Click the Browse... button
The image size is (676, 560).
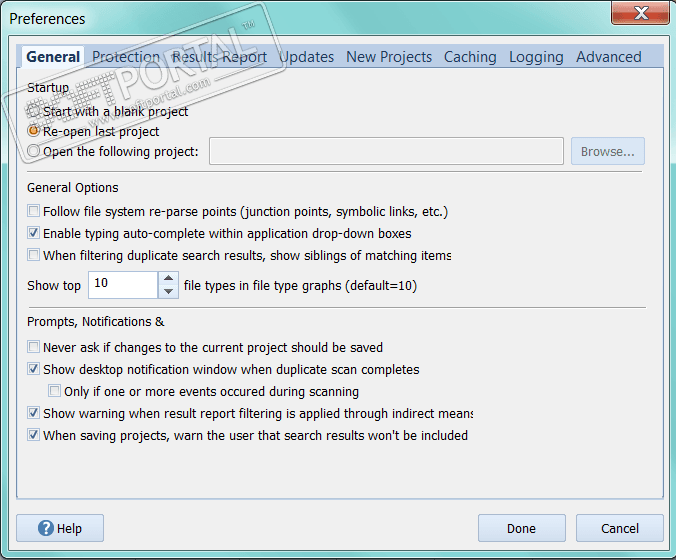[608, 152]
